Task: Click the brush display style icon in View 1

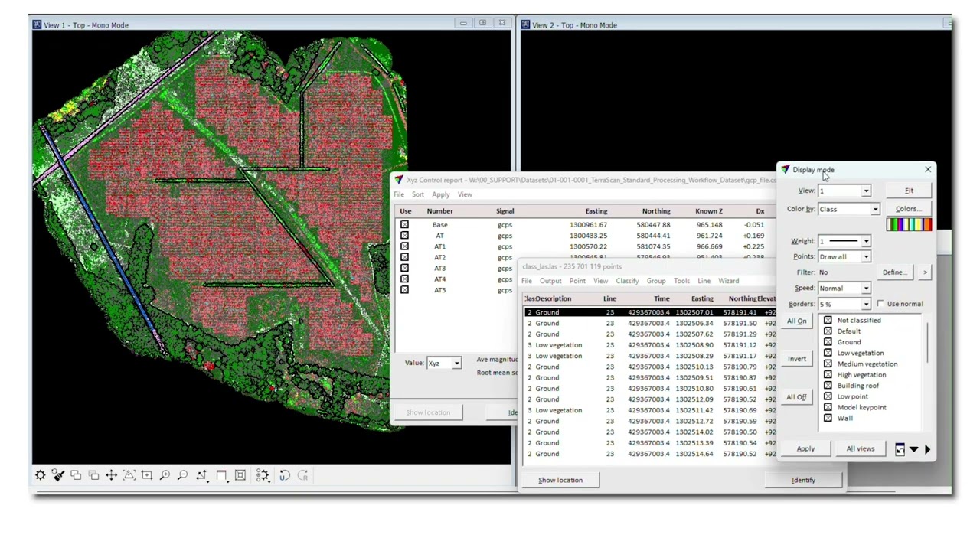Action: coord(58,475)
